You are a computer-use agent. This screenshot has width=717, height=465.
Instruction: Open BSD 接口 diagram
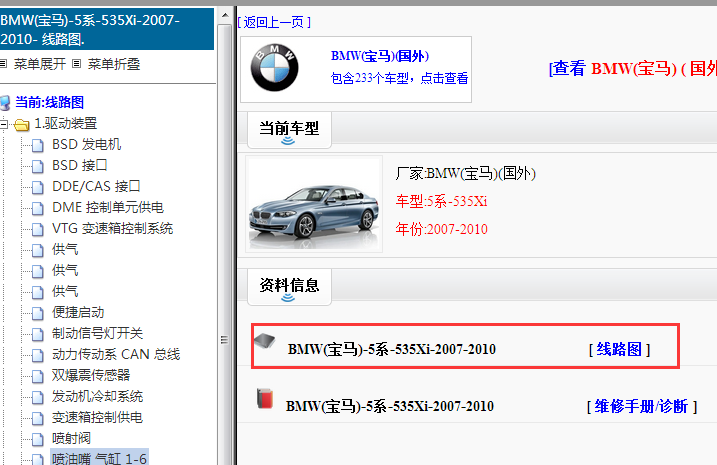click(80, 166)
